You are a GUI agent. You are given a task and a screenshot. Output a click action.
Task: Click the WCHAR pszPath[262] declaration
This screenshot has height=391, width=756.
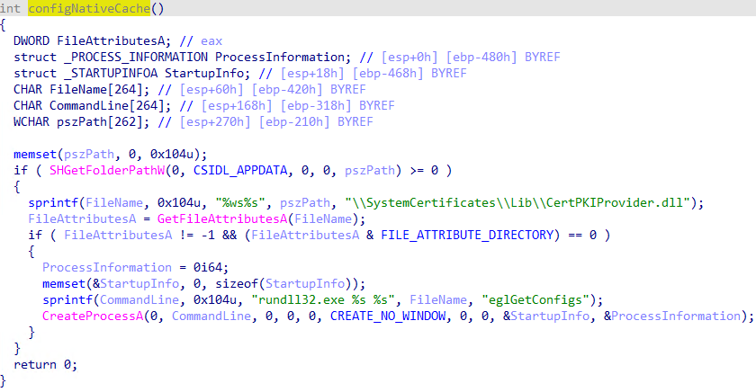pos(82,122)
